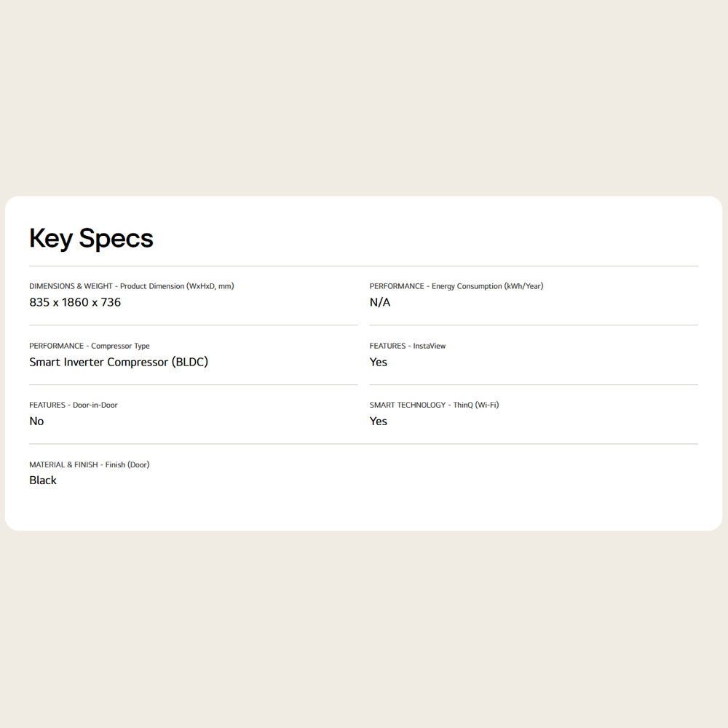
Task: Click the SMART TECHNOLOGY category text
Action: 407,405
